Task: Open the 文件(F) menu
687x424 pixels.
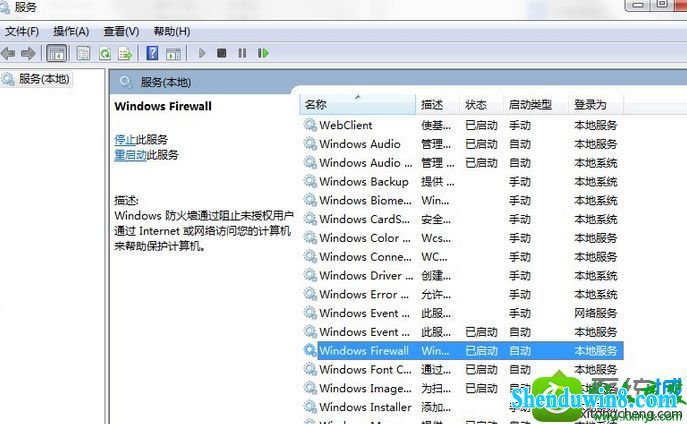Action: (x=22, y=32)
